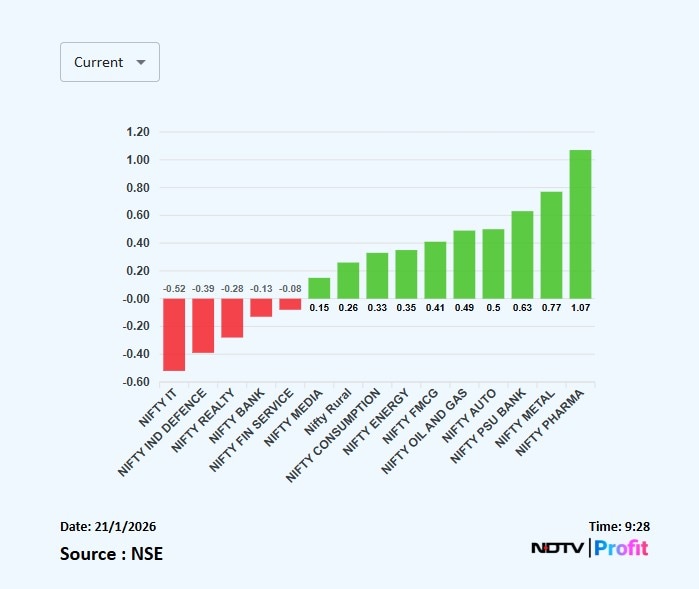Viewport: 699px width, 589px height.
Task: Click the green NIFTY METAL bar
Action: [x=551, y=245]
